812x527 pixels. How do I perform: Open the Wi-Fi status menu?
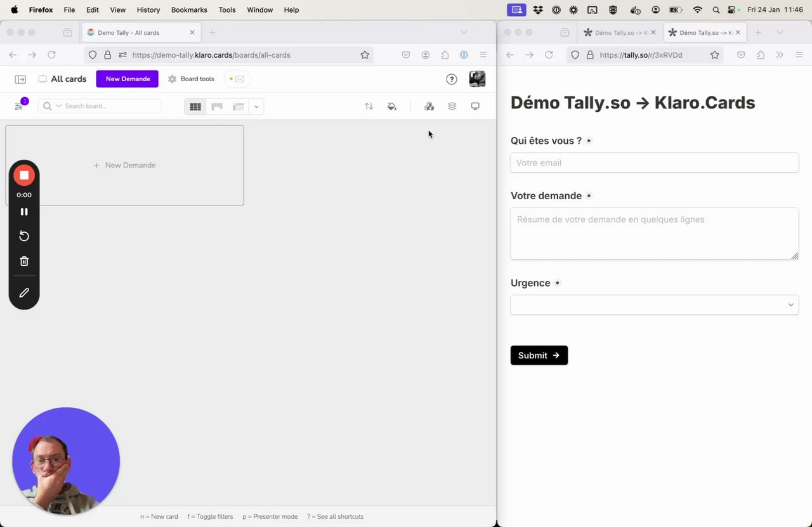tap(698, 10)
